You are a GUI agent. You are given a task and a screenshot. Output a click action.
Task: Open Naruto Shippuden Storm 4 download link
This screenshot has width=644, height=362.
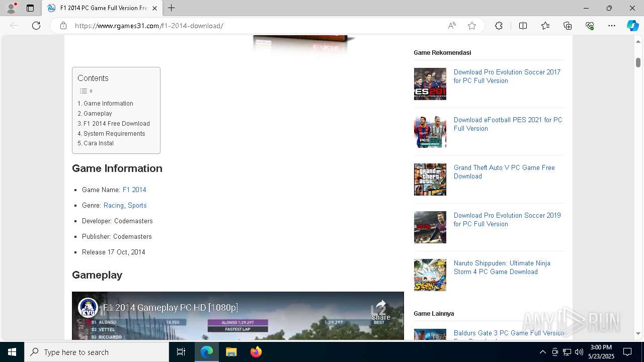pyautogui.click(x=502, y=267)
